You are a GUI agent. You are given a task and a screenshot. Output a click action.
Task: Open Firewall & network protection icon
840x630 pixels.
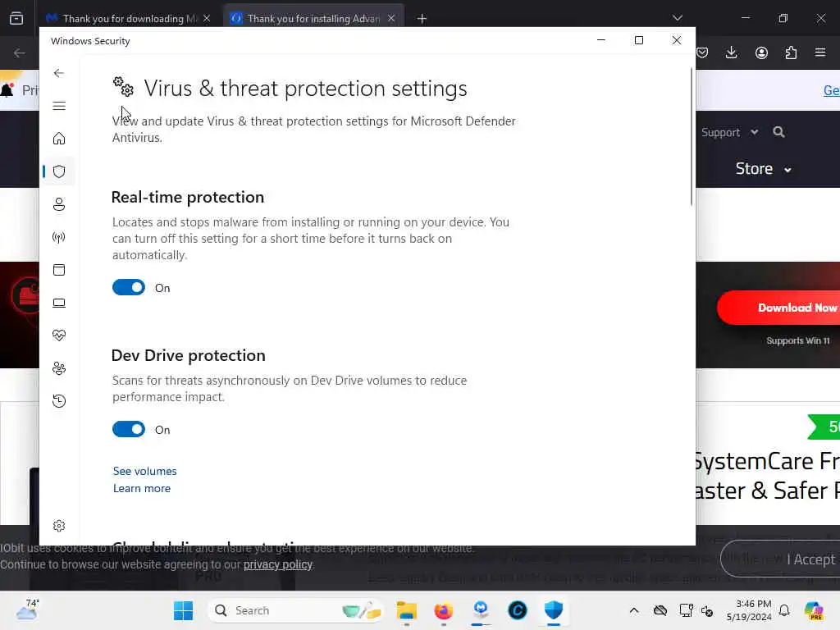(59, 237)
